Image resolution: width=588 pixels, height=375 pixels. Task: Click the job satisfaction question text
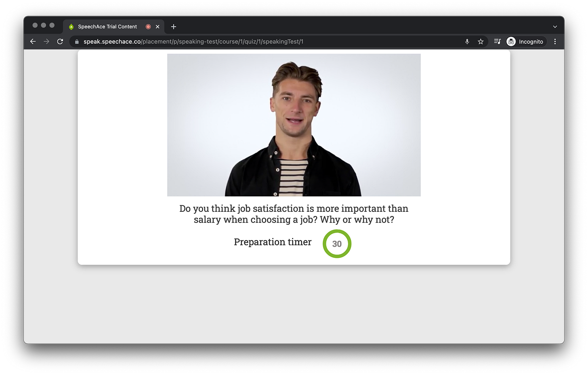pos(294,214)
